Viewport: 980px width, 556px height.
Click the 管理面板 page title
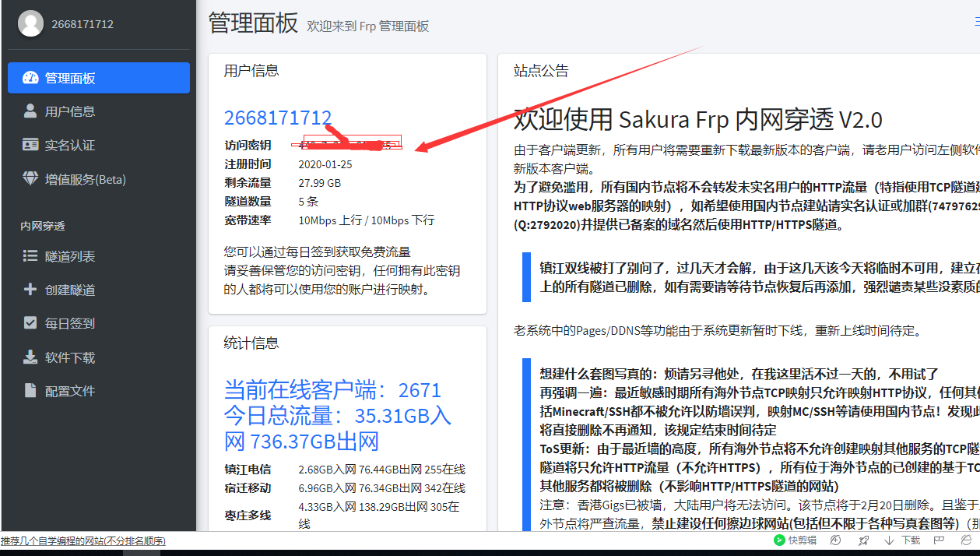pyautogui.click(x=253, y=23)
